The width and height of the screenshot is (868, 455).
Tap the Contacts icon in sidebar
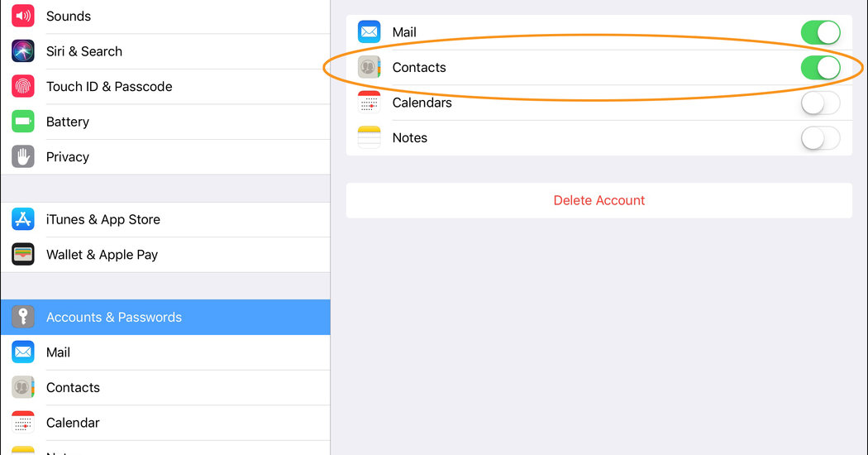click(22, 387)
